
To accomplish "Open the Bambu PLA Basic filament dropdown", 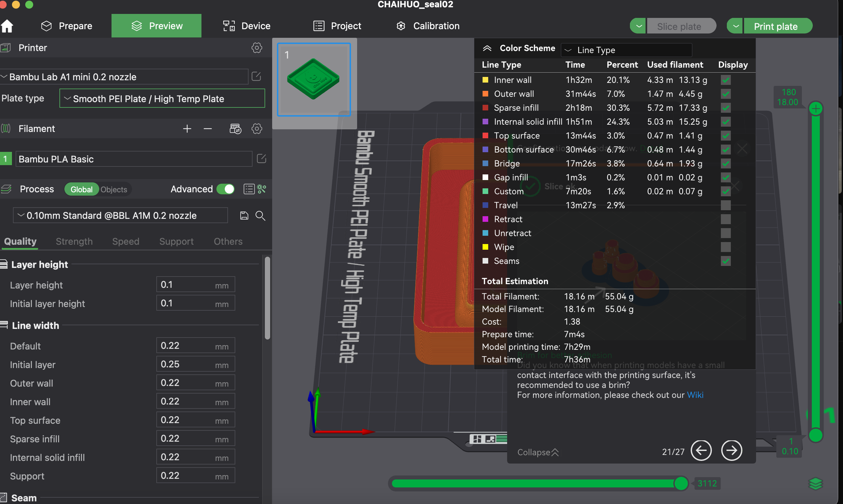I will [134, 159].
